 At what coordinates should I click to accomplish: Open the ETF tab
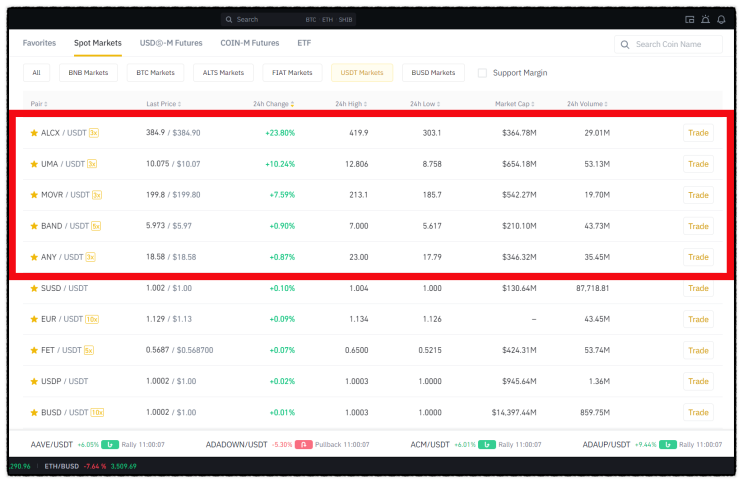[x=304, y=43]
